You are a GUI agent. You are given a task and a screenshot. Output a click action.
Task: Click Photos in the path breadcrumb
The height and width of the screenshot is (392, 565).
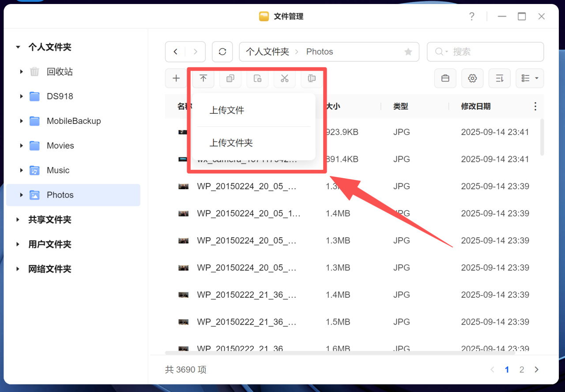click(320, 52)
